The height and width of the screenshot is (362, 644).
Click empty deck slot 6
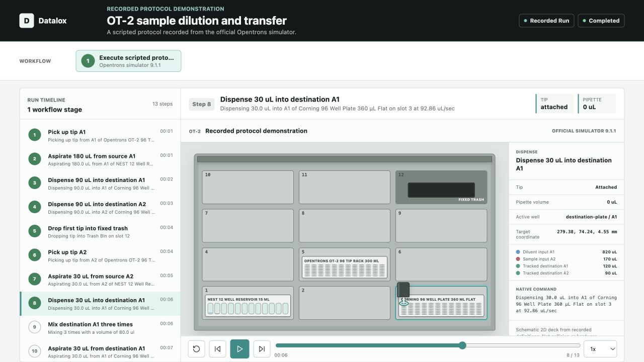(x=441, y=264)
